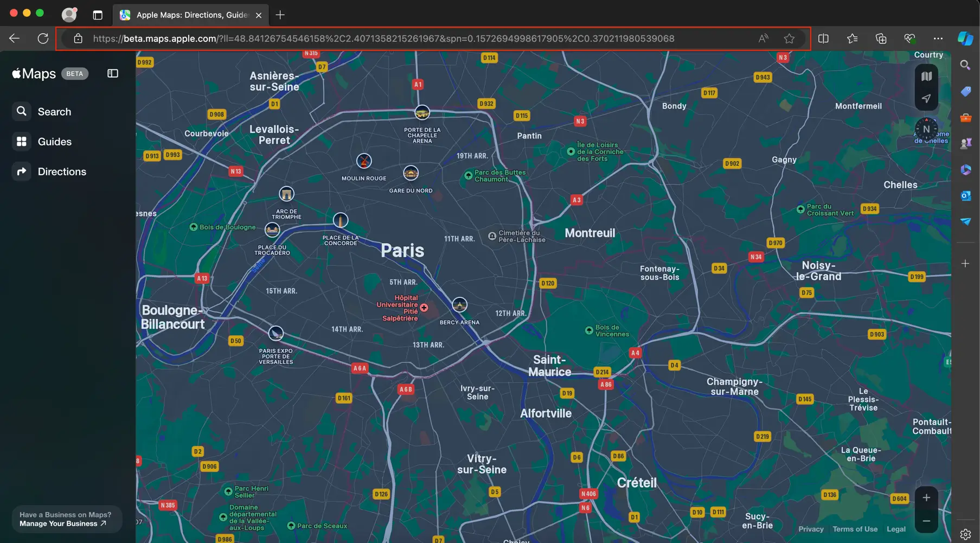
Task: Add page to favorites star icon
Action: pos(789,39)
